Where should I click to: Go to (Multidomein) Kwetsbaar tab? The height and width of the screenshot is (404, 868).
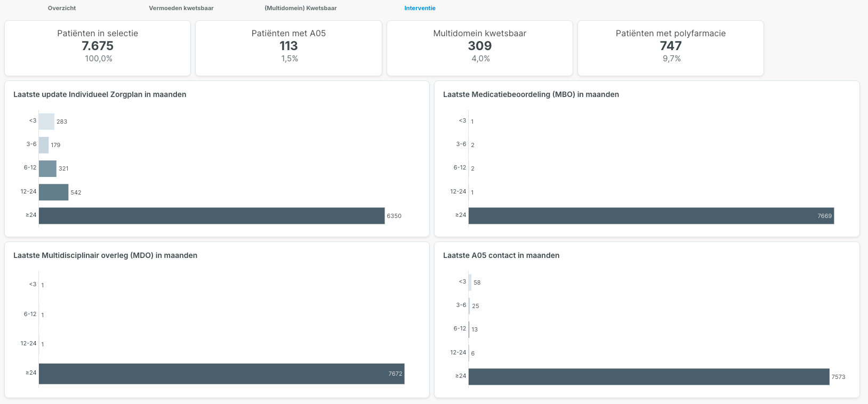[x=301, y=8]
